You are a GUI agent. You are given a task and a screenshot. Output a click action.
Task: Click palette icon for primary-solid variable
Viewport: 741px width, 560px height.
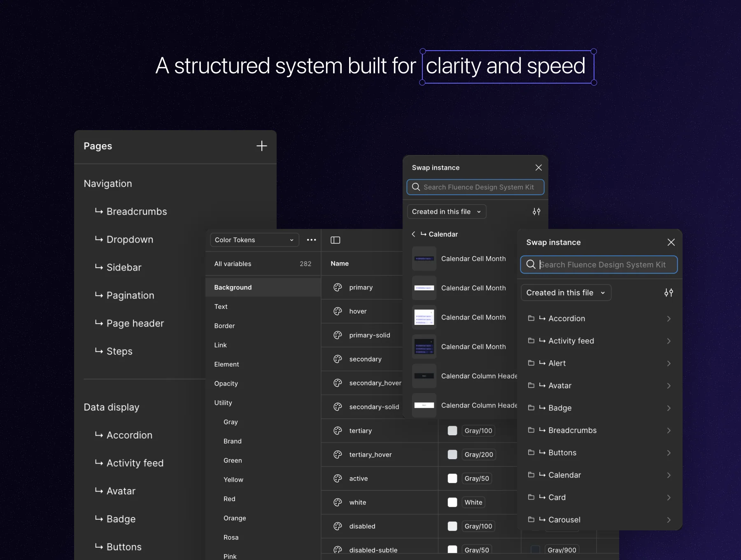pos(338,335)
